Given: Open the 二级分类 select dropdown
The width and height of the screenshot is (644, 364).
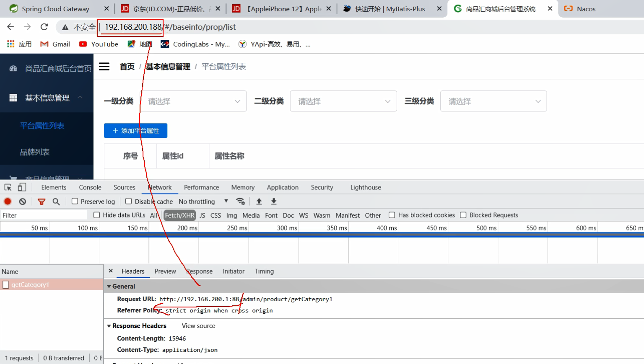Looking at the screenshot, I should click(x=343, y=101).
